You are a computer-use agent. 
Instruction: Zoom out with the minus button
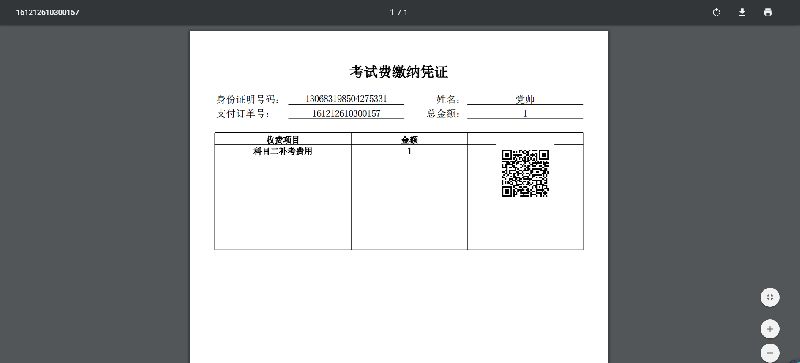click(x=770, y=353)
